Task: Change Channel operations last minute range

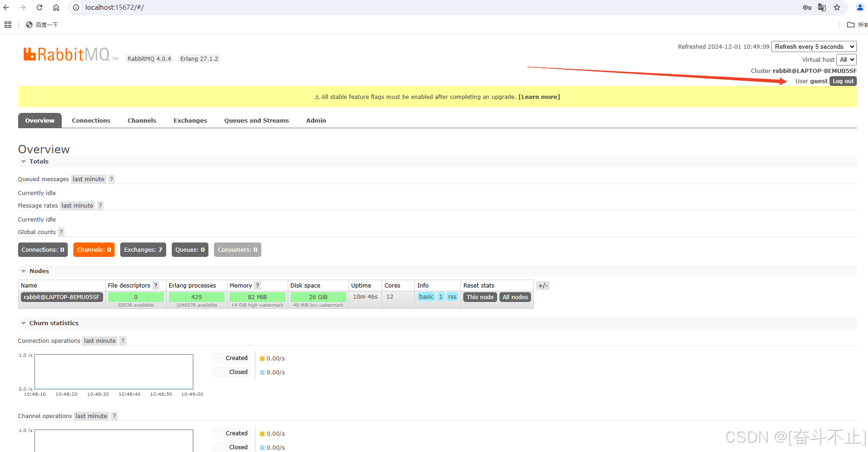Action: (x=91, y=416)
